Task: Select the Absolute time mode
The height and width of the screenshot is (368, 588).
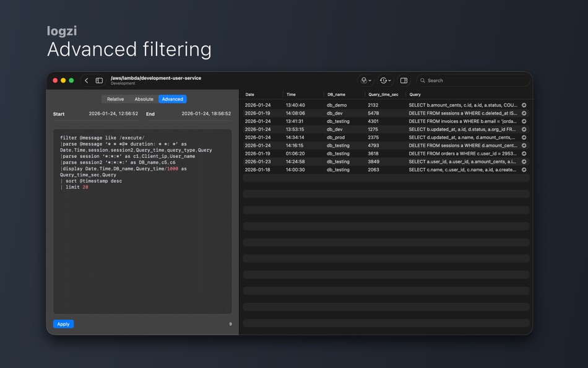Action: pos(144,99)
